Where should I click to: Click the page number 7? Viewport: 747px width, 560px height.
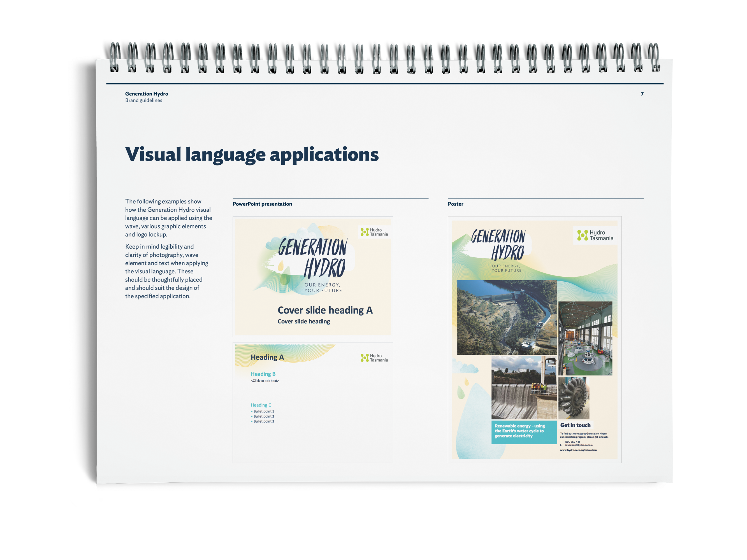pyautogui.click(x=642, y=94)
